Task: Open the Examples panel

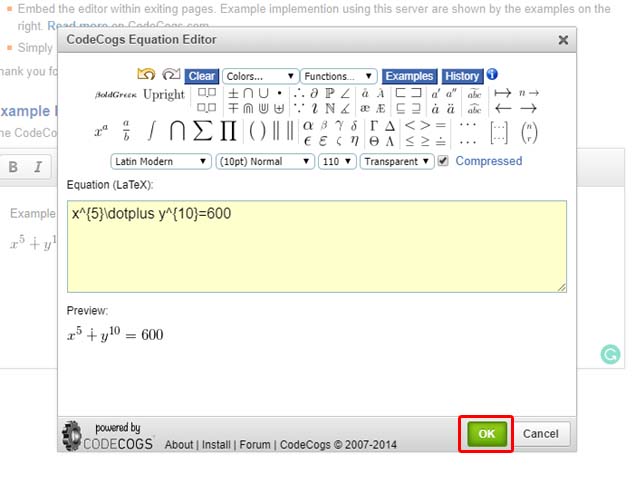Action: 409,76
